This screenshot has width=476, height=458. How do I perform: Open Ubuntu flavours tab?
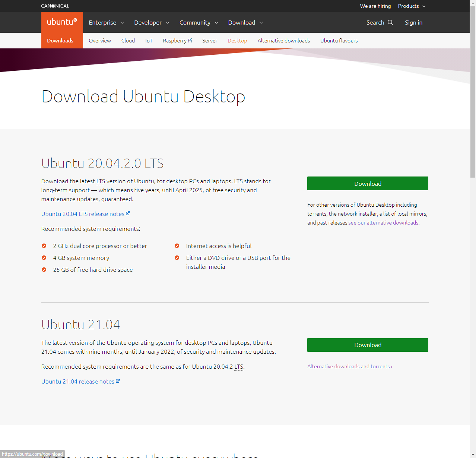coord(339,41)
